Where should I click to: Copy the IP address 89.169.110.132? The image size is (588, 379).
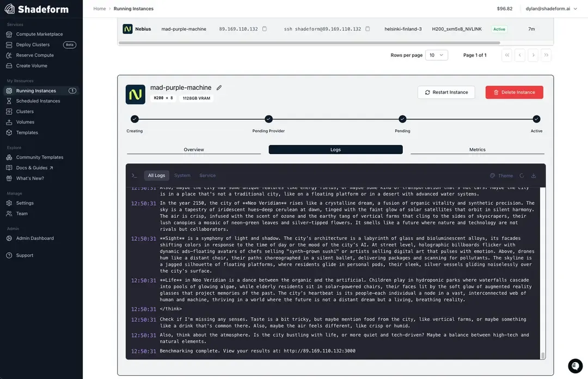point(265,29)
